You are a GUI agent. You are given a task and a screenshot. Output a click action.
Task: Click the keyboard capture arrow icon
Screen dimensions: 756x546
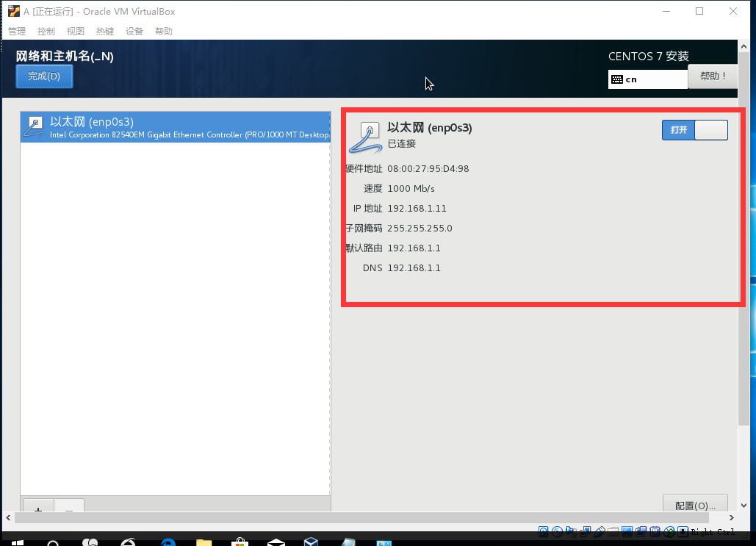click(683, 531)
